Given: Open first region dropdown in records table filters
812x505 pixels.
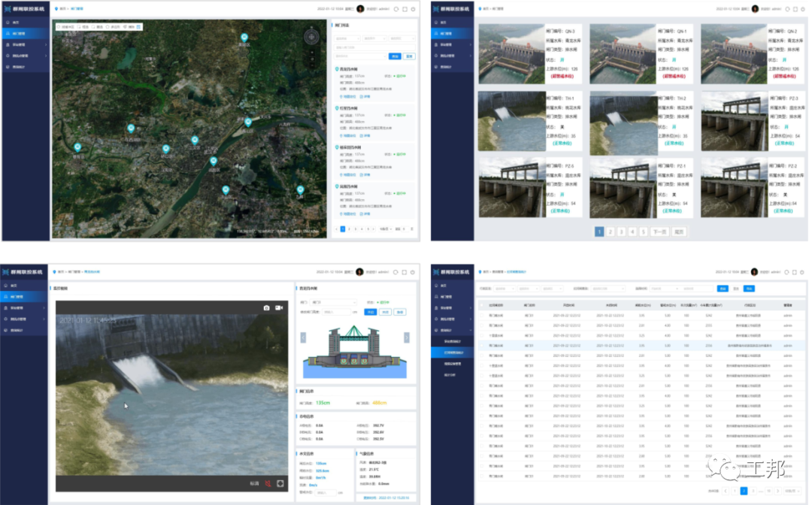Looking at the screenshot, I should pos(504,289).
